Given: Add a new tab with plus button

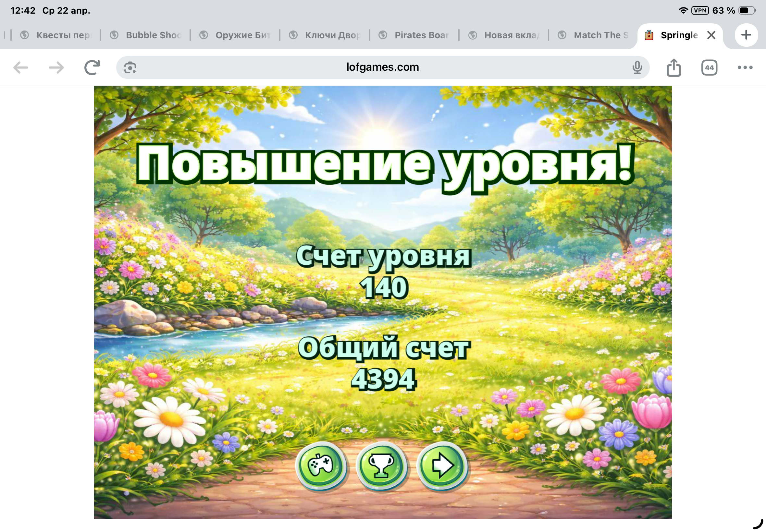Looking at the screenshot, I should pyautogui.click(x=746, y=35).
